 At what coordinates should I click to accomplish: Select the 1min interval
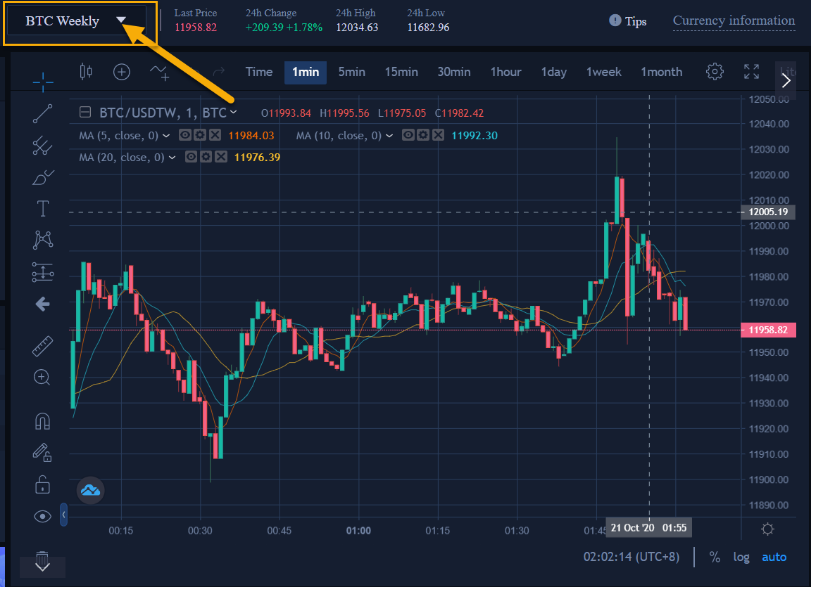pos(305,72)
